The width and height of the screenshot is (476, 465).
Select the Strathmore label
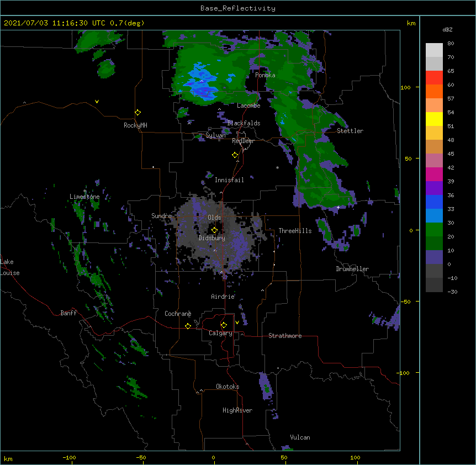pyautogui.click(x=285, y=336)
